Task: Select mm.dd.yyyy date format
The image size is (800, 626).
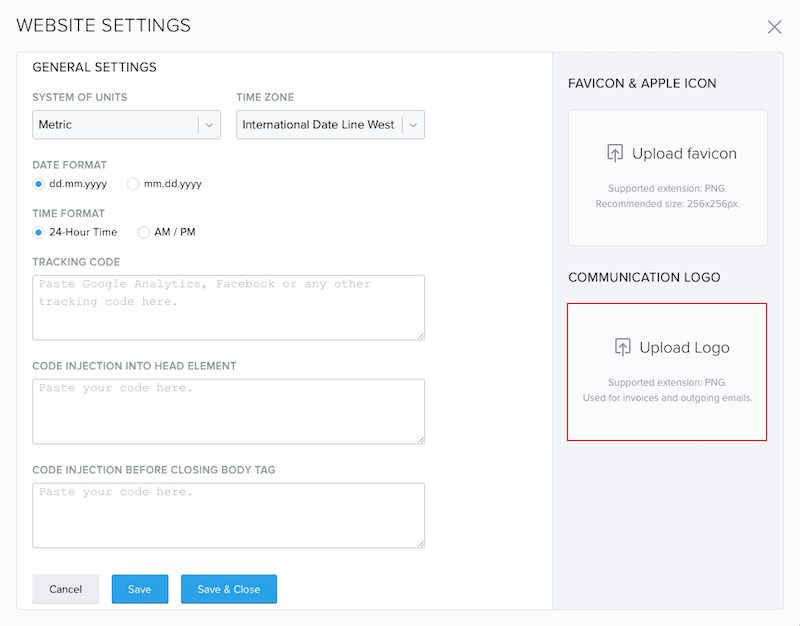Action: [x=133, y=184]
